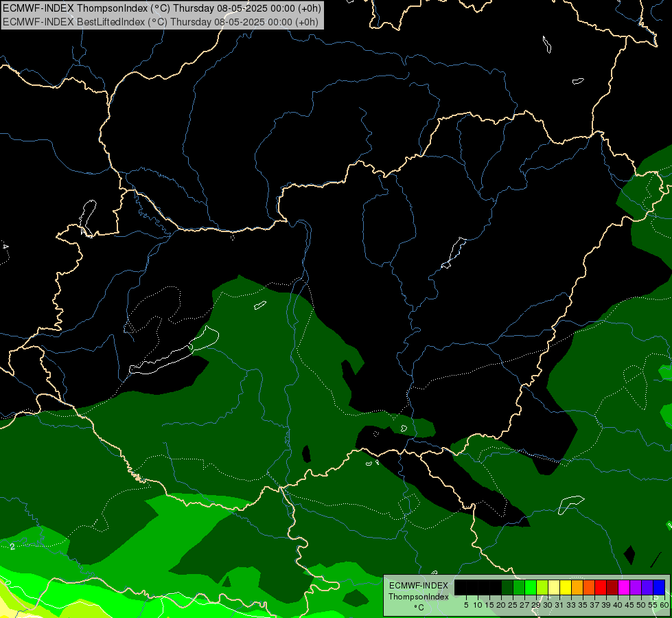
Task: Select the red 37–39 legend swatch
Action: [601, 587]
